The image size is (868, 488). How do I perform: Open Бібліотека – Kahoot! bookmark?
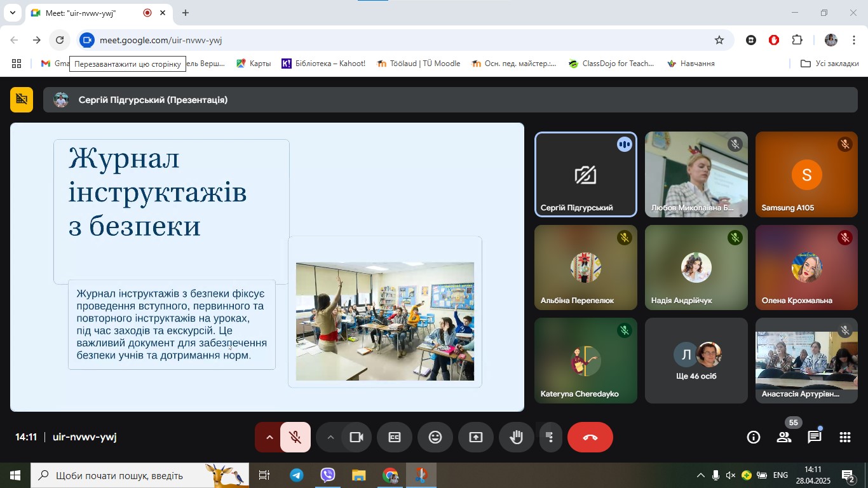tap(323, 64)
